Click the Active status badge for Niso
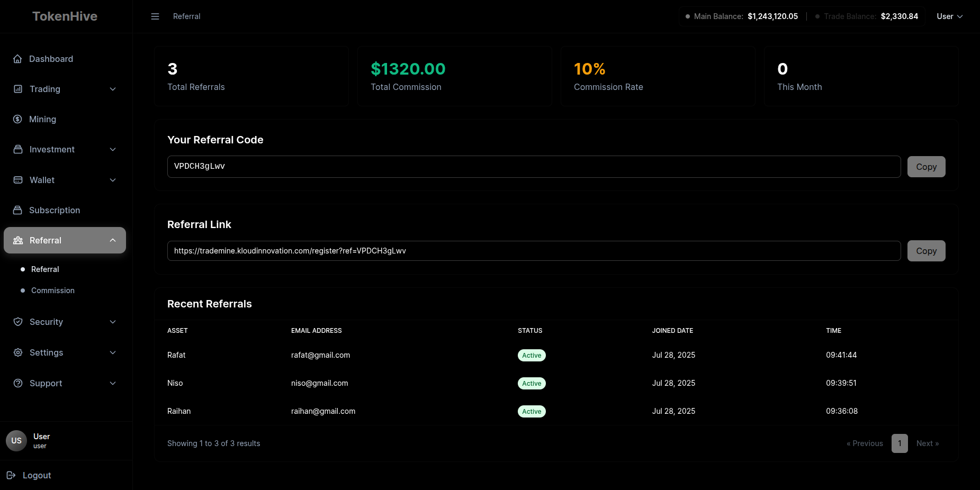Viewport: 980px width, 490px height. [x=532, y=384]
